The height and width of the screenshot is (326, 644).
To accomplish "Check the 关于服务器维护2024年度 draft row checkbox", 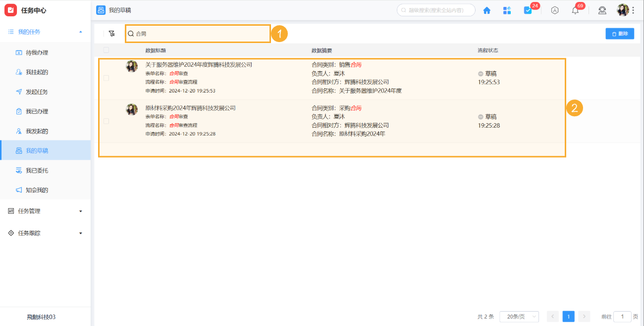I will click(106, 79).
